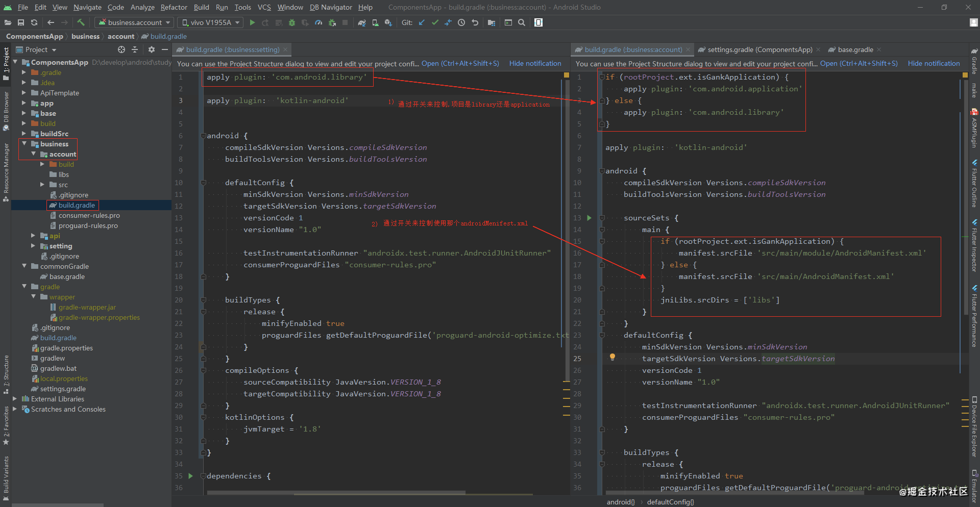Click the Make Project hammer icon
The width and height of the screenshot is (980, 507).
81,22
